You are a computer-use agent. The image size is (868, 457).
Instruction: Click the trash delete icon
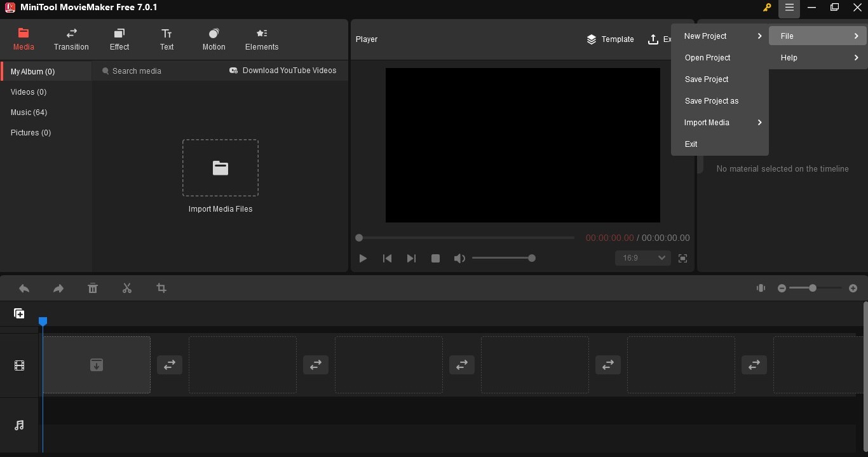tap(93, 289)
